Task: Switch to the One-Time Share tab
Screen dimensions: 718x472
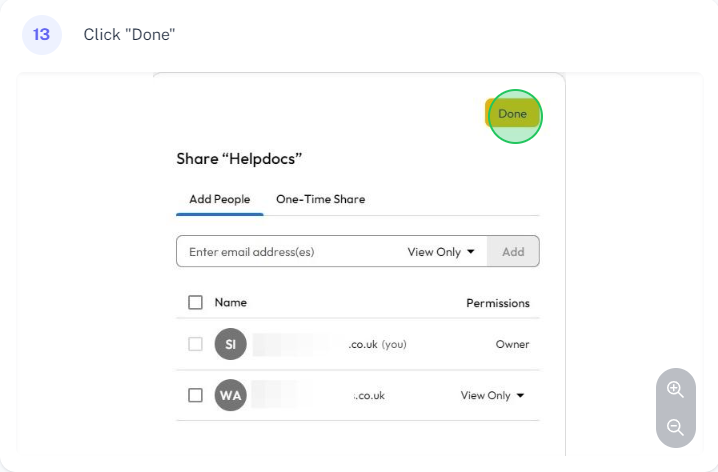Action: [x=321, y=199]
